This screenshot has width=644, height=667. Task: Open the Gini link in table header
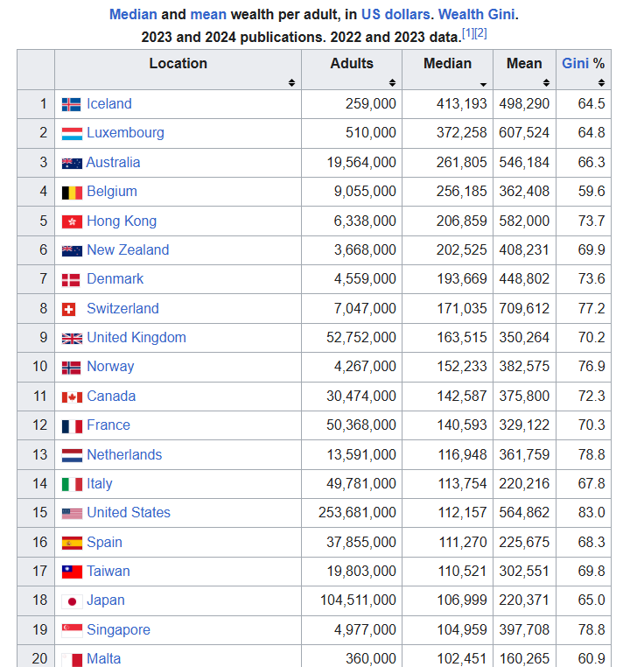[575, 63]
